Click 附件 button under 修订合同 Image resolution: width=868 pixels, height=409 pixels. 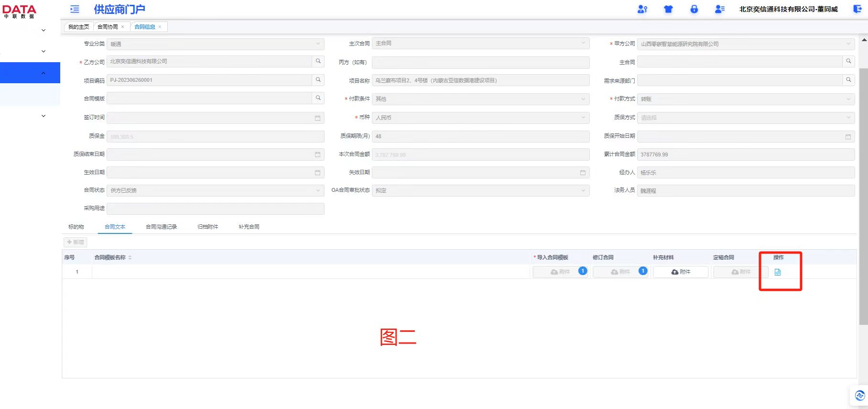pyautogui.click(x=620, y=272)
